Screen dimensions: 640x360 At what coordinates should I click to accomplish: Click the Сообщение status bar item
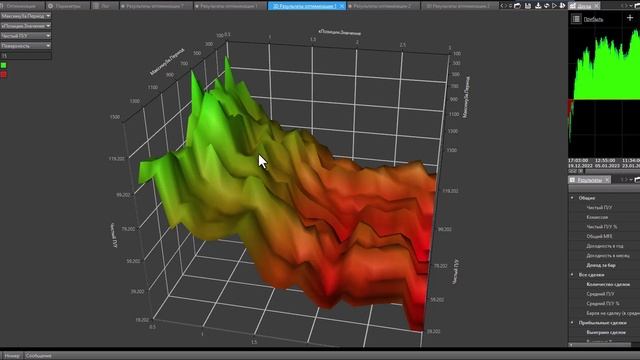(38, 356)
